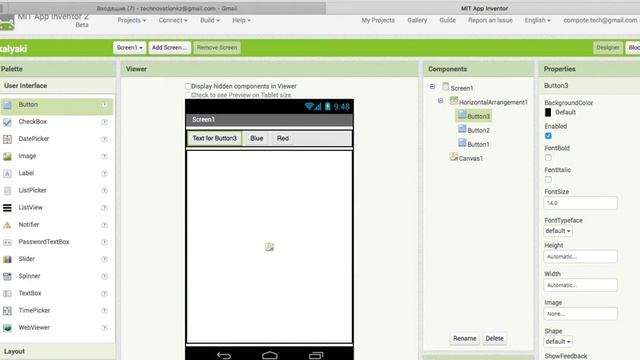Select the PasswordTextBox palette icon

click(7, 242)
